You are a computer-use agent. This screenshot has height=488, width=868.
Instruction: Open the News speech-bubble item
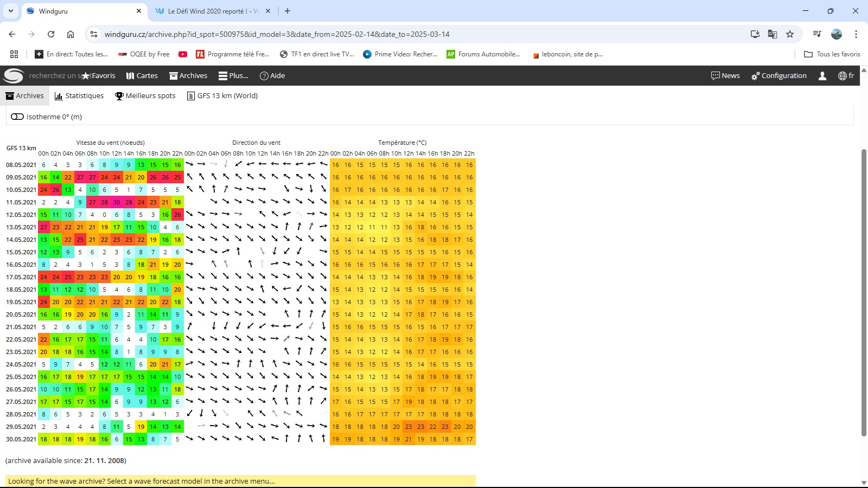tap(725, 76)
